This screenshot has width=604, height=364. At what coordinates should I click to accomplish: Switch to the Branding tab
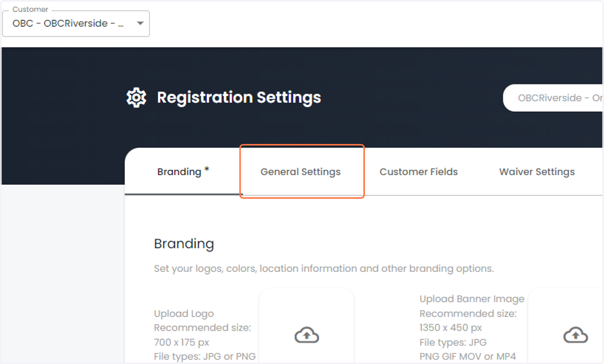coord(183,172)
